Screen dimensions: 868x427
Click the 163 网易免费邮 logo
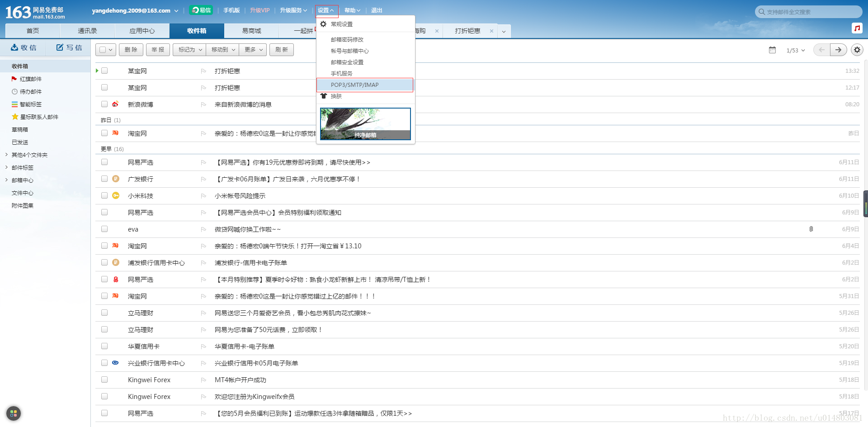tap(35, 12)
